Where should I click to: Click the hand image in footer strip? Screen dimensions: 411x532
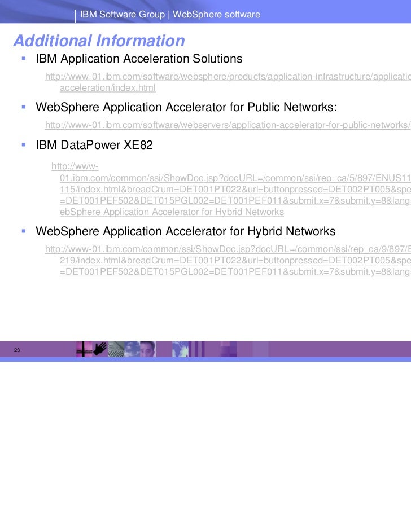coord(100,349)
